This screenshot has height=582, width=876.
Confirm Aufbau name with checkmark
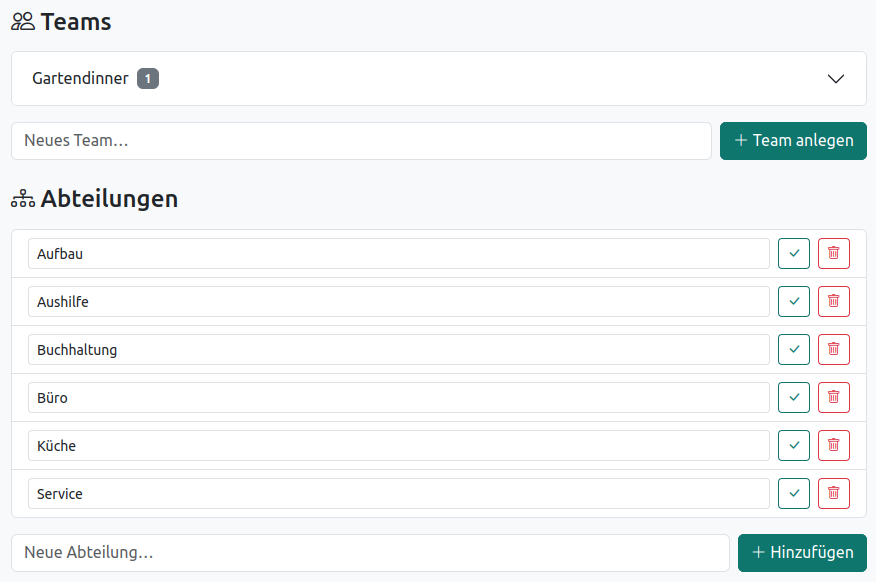click(x=794, y=254)
